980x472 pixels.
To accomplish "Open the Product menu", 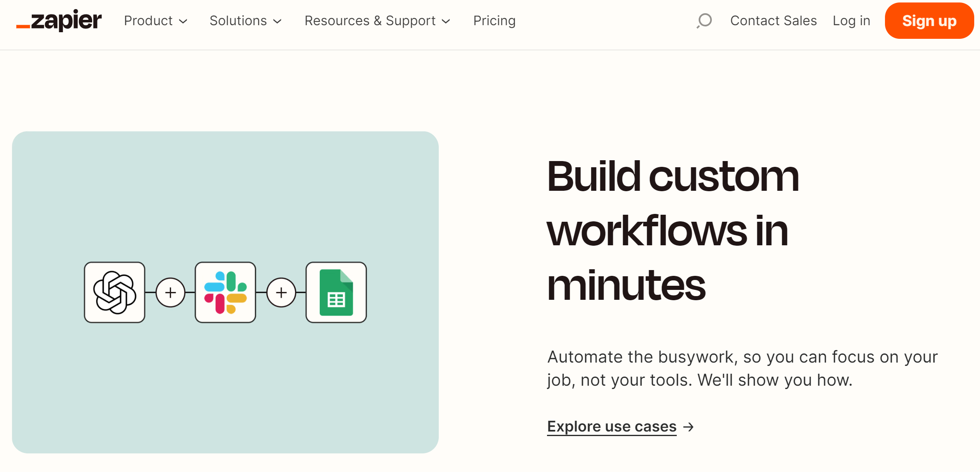I will tap(148, 21).
